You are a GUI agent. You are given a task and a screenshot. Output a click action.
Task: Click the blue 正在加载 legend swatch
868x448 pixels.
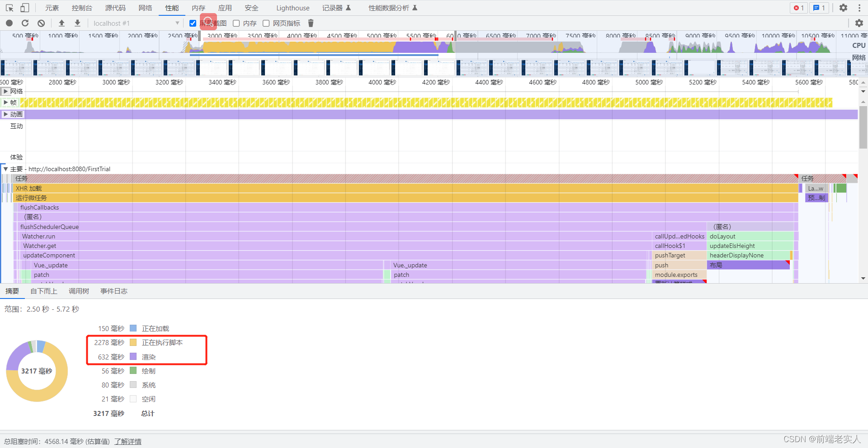tap(133, 328)
